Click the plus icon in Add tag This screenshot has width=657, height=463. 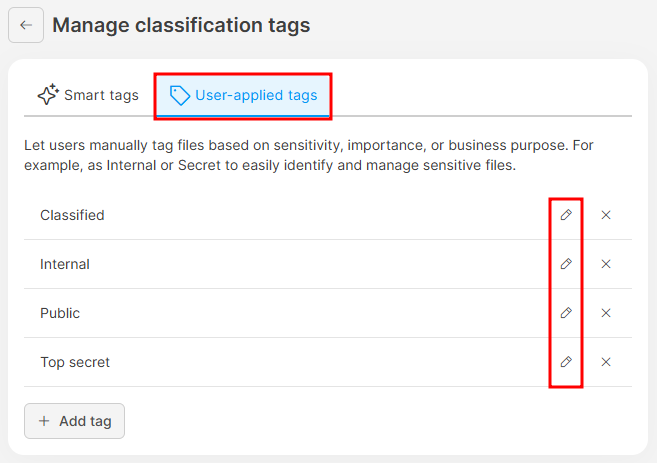click(x=44, y=421)
